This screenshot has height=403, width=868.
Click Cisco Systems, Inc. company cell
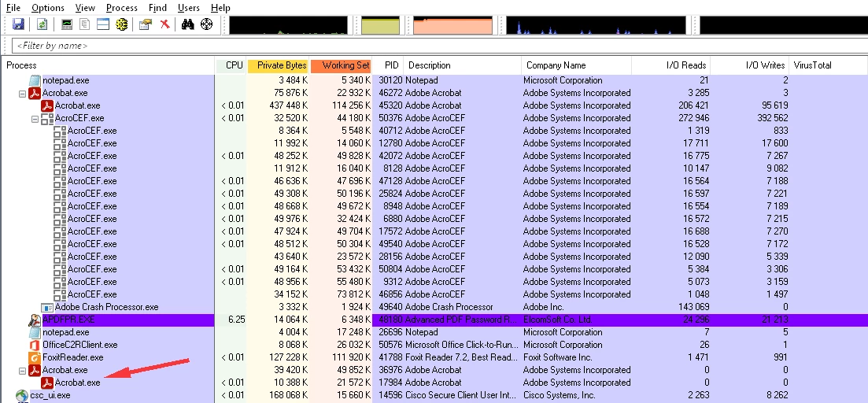tap(559, 395)
